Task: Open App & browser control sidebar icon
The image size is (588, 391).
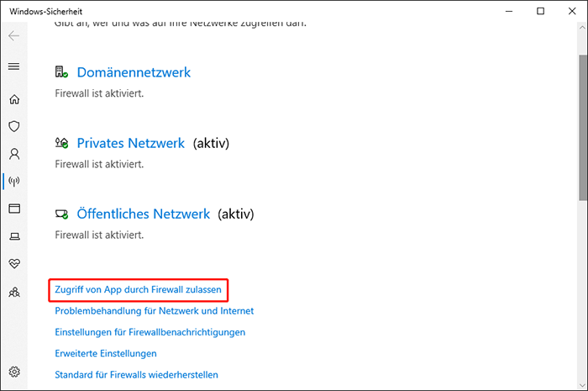Action: [x=13, y=209]
